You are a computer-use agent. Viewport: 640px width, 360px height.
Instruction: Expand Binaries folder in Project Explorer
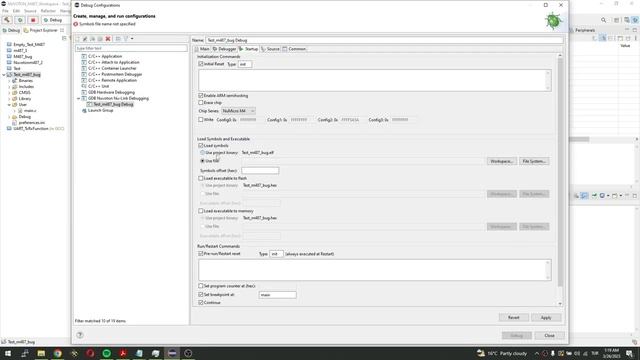pos(9,81)
